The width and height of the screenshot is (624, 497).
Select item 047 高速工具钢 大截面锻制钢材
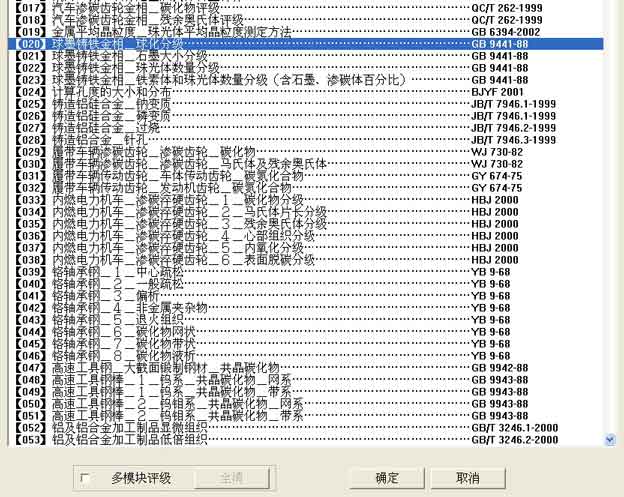[160, 368]
